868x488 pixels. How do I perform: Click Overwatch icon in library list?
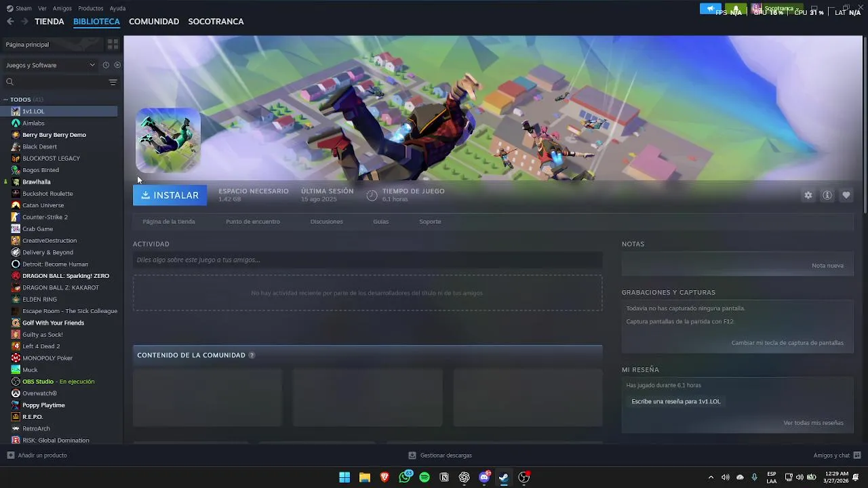pyautogui.click(x=16, y=393)
